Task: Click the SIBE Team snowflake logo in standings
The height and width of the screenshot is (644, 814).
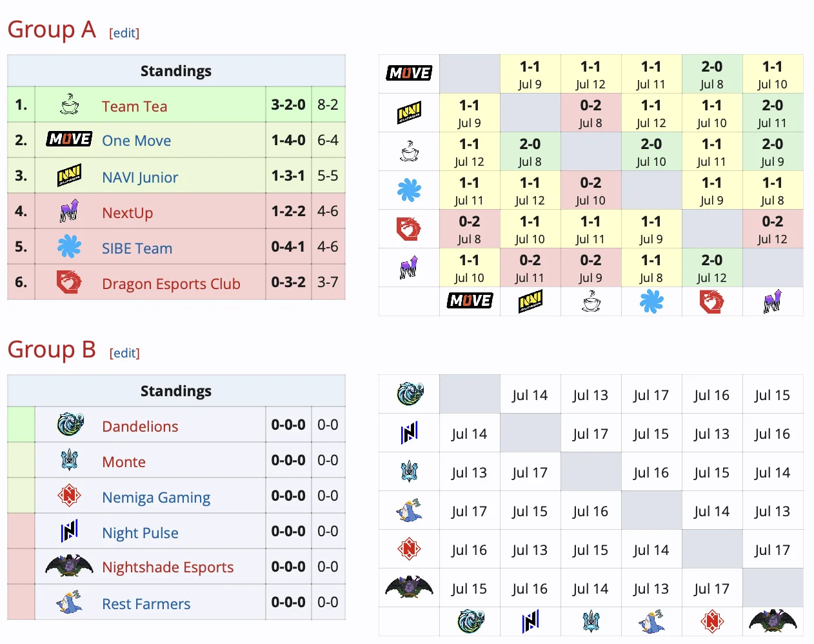Action: (69, 247)
